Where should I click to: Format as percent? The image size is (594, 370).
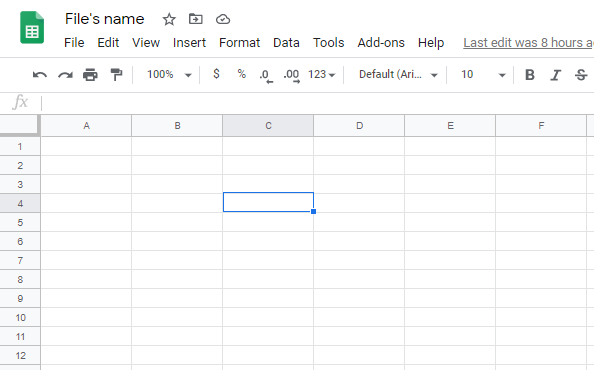241,74
